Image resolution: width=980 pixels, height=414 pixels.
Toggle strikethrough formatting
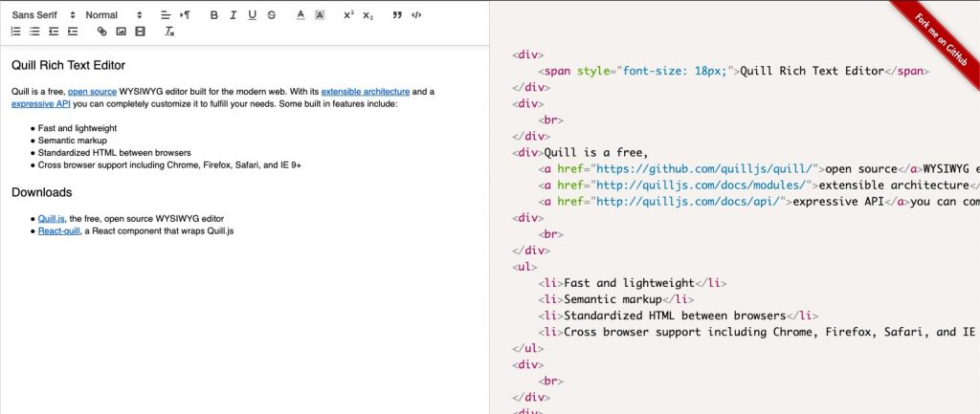pos(271,15)
